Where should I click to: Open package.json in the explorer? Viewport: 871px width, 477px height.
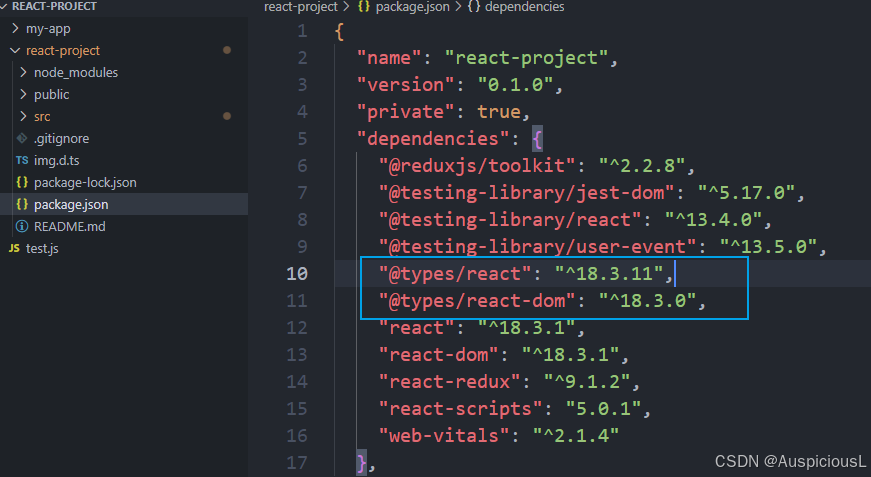tap(71, 204)
